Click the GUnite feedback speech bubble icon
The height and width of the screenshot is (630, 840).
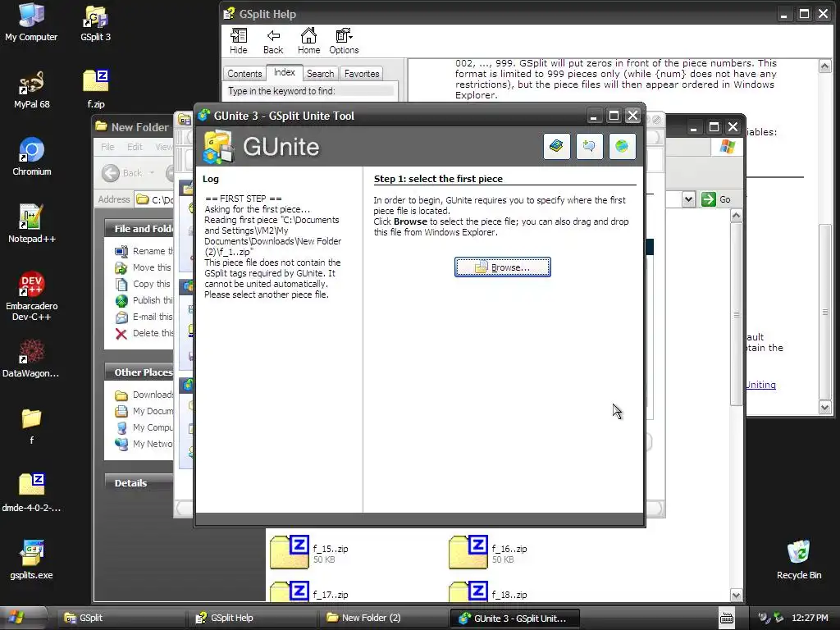pyautogui.click(x=589, y=146)
